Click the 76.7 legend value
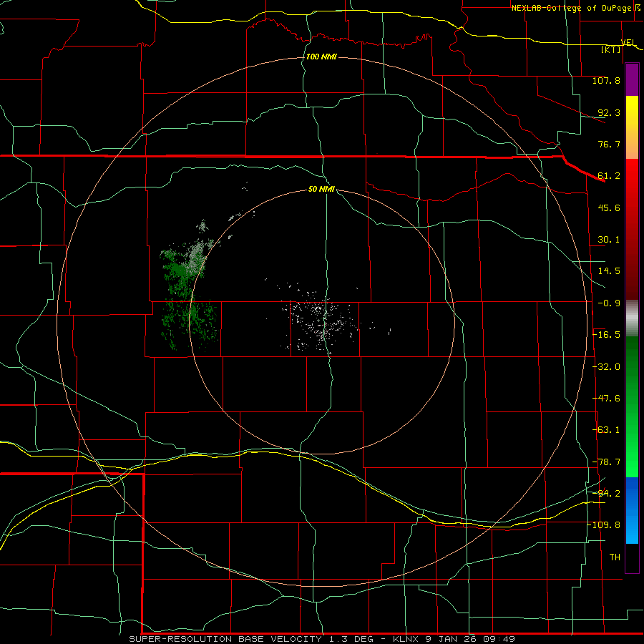This screenshot has height=644, width=644. [609, 144]
